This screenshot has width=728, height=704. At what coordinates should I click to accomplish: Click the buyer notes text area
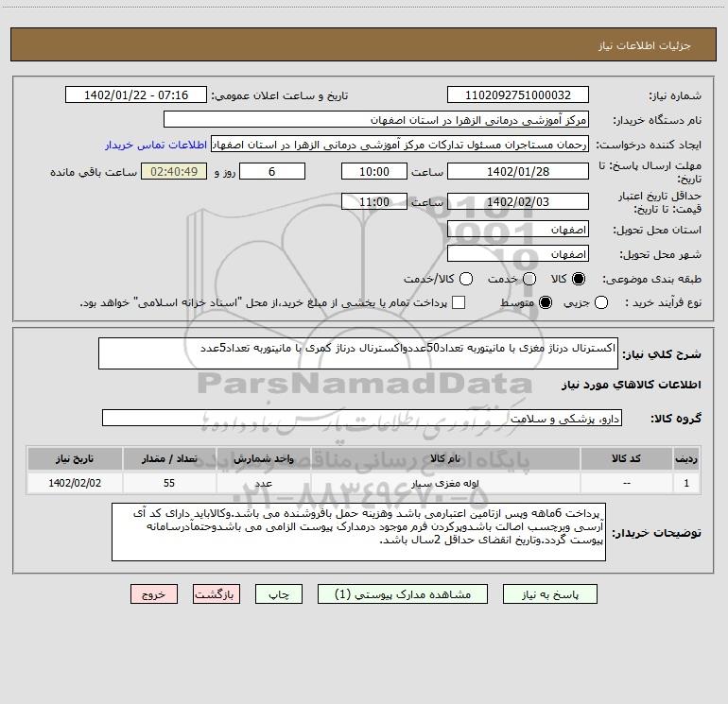(358, 532)
